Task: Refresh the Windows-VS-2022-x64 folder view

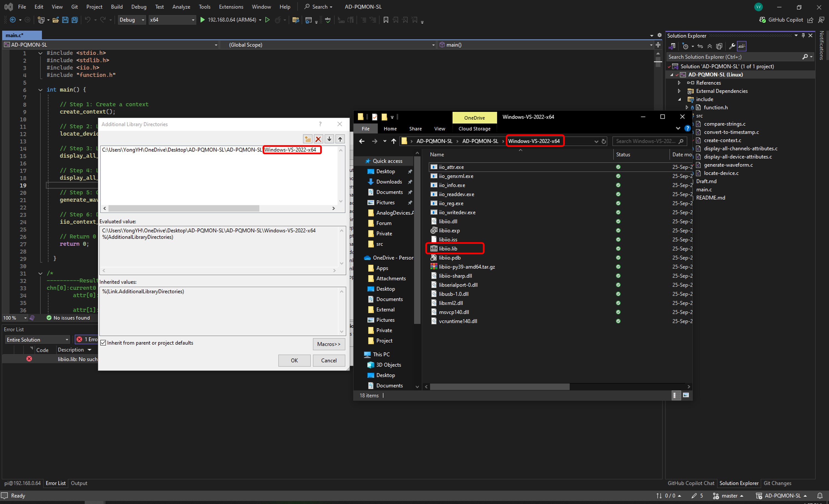Action: coord(603,141)
